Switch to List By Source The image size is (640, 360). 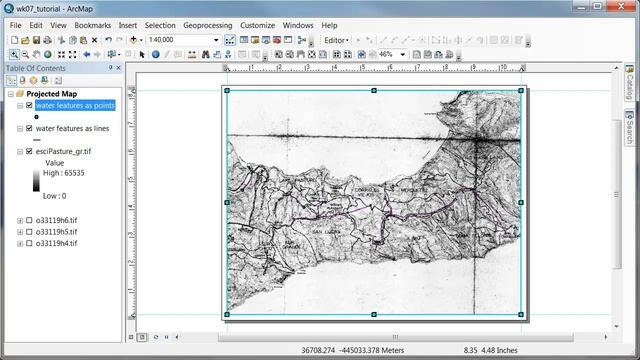[x=22, y=80]
